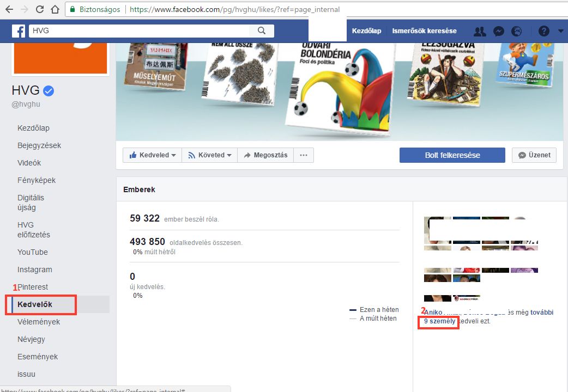Viewport: 568px width, 392px height.
Task: Select HVG előfizetés in the sidebar
Action: pyautogui.click(x=34, y=230)
